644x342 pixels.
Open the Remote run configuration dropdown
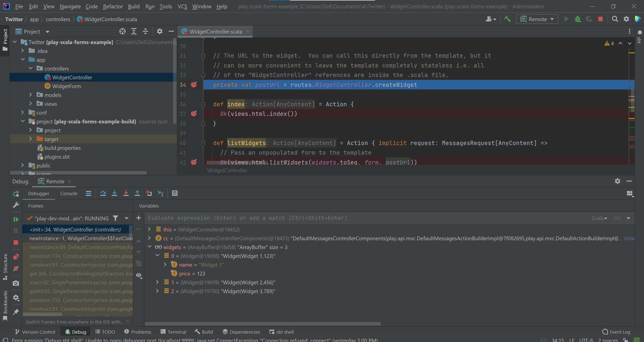click(537, 19)
